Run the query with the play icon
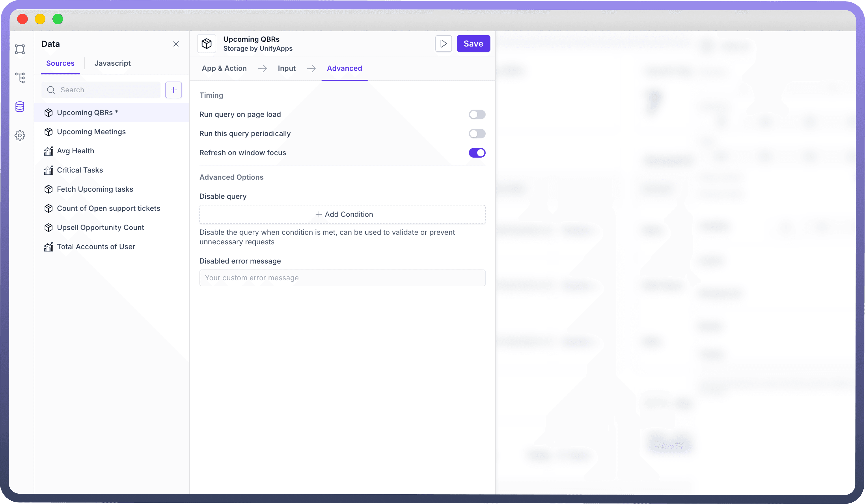 tap(443, 44)
